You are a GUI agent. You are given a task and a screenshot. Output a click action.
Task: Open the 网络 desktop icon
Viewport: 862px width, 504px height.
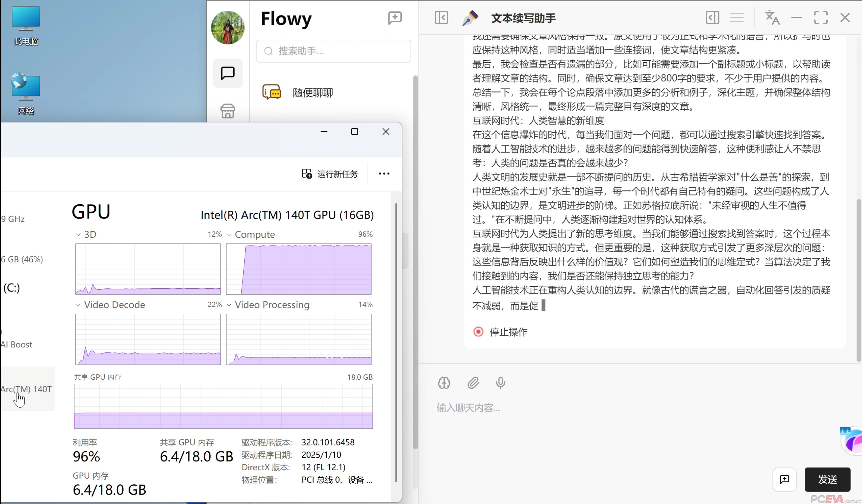coord(26,94)
